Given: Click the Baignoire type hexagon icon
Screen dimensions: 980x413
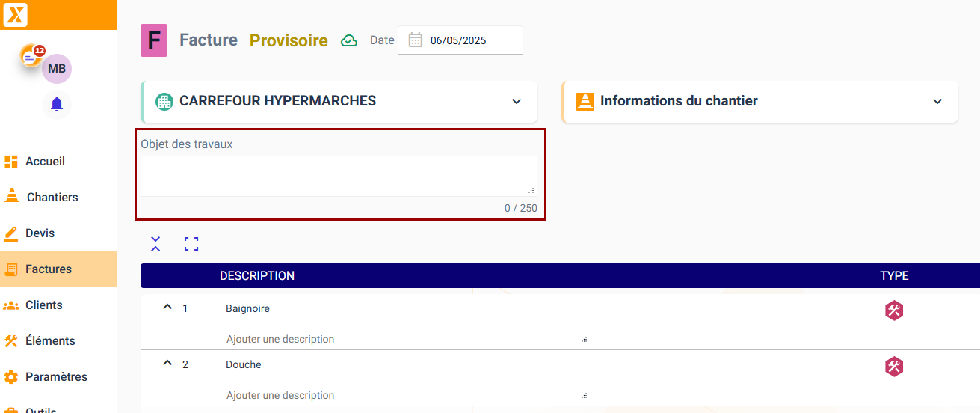Looking at the screenshot, I should [894, 310].
